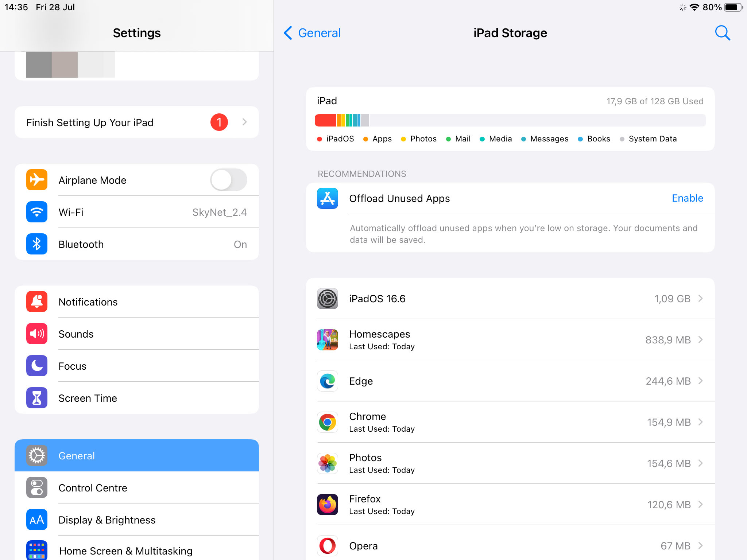Viewport: 747px width, 560px height.
Task: Tap the Control Centre icon
Action: click(x=37, y=487)
